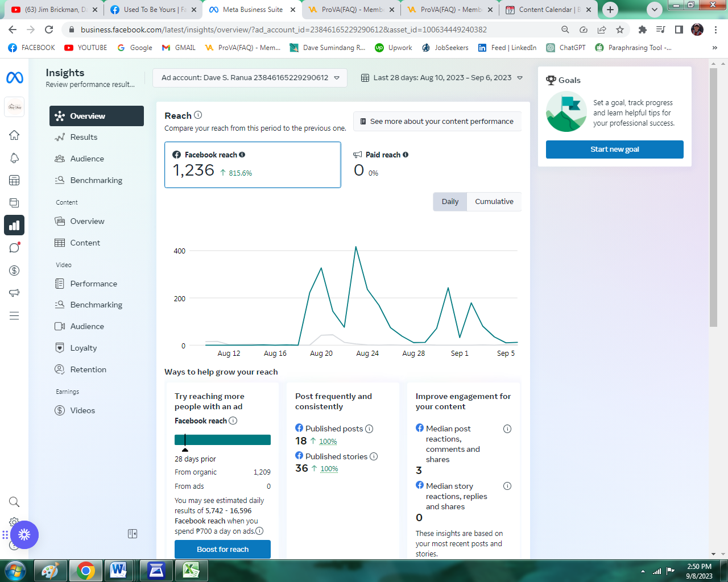Bookmark this page with the star icon
The image size is (728, 582).
click(x=620, y=30)
